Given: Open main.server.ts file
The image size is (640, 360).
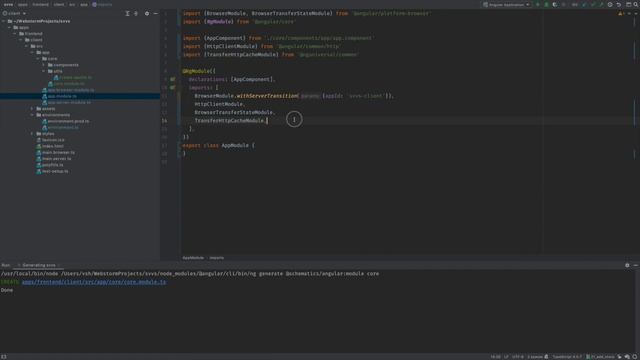Looking at the screenshot, I should [54, 159].
